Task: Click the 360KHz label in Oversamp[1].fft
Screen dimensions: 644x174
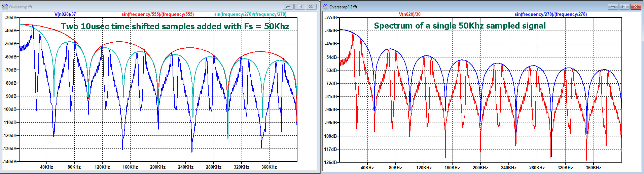Action: tap(593, 168)
